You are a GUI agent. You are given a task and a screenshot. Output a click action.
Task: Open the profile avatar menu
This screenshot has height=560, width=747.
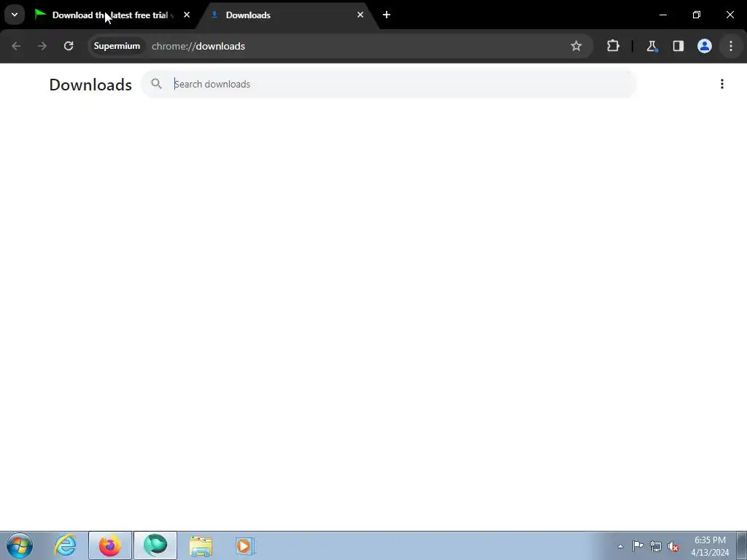click(x=704, y=46)
